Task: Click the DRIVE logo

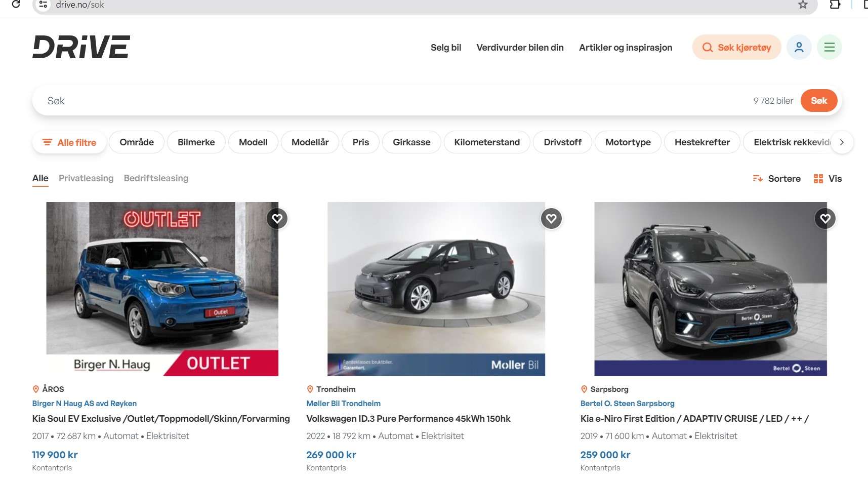Action: pyautogui.click(x=80, y=48)
